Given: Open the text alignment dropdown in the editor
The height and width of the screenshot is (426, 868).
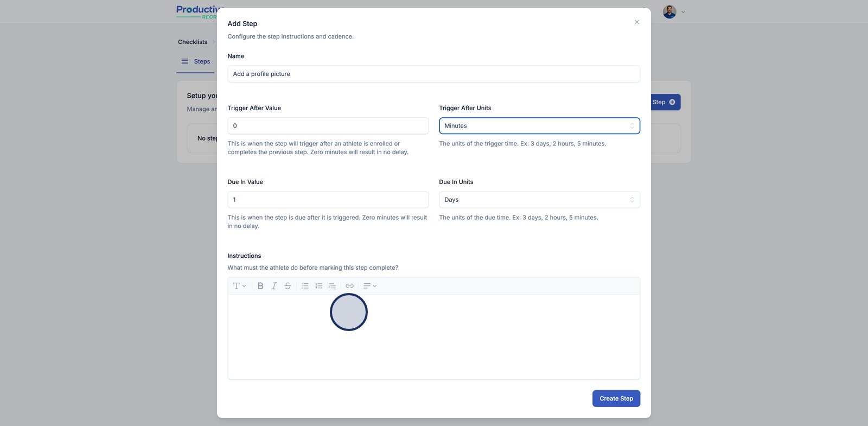Looking at the screenshot, I should tap(369, 286).
